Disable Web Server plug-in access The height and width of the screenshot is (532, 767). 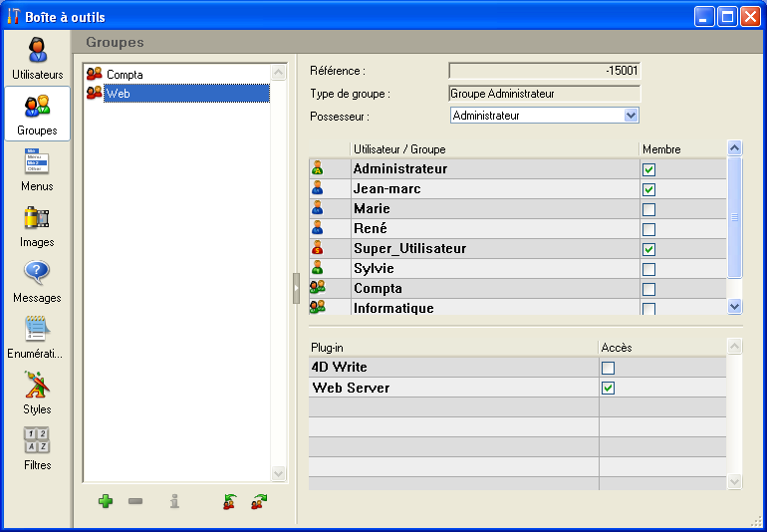tap(609, 388)
